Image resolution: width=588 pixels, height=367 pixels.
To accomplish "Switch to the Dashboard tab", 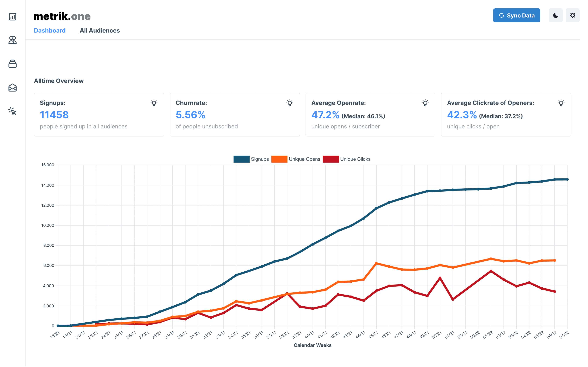I will (50, 31).
